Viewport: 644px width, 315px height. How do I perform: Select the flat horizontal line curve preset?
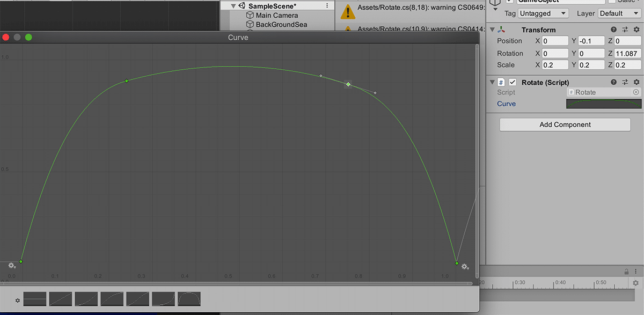(34, 300)
